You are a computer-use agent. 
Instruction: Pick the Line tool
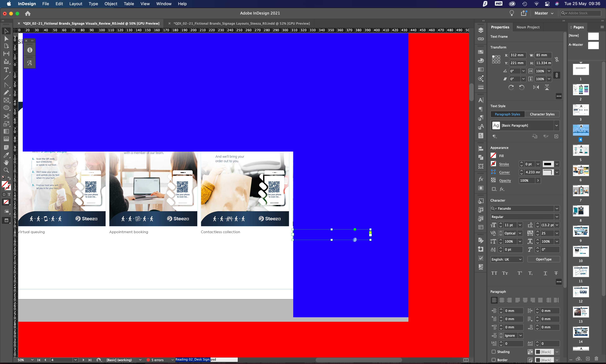[x=6, y=78]
